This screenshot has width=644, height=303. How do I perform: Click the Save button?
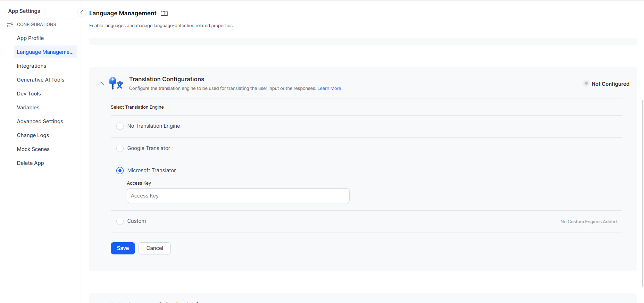(x=123, y=248)
